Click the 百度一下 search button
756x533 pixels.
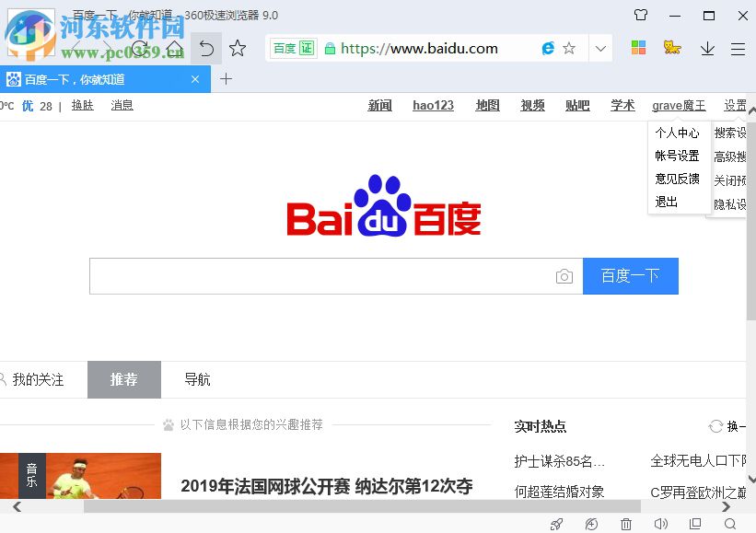point(631,276)
